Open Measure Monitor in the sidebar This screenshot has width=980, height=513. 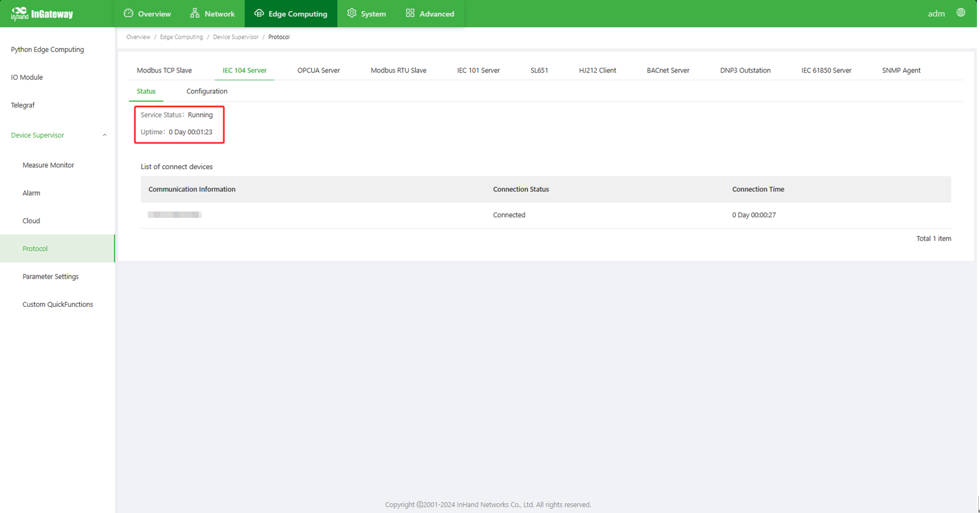click(48, 165)
